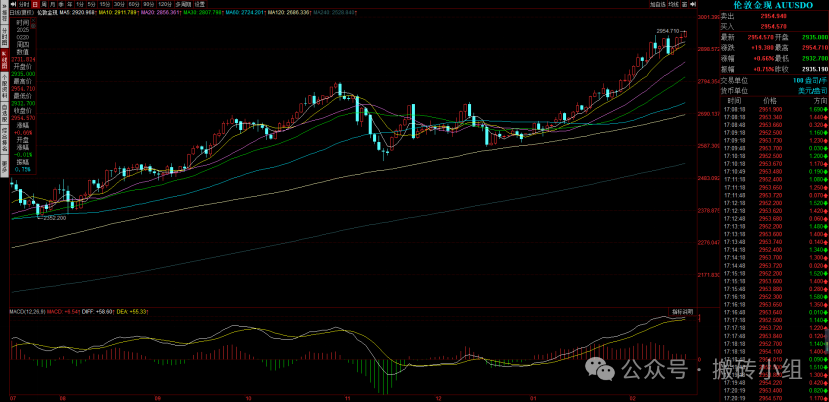Switch to the 分时 intraday chart period
This screenshot has width=829, height=402.
[x=24, y=4]
